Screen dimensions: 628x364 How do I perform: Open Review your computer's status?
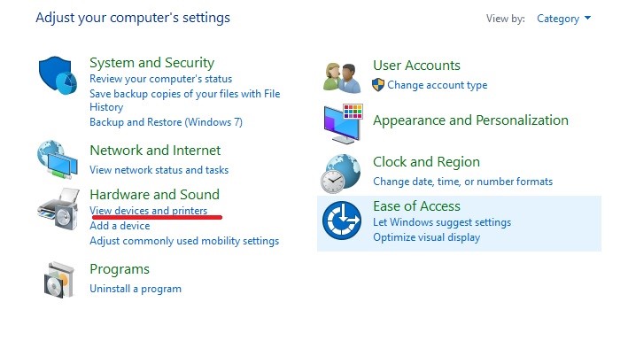[x=160, y=79]
